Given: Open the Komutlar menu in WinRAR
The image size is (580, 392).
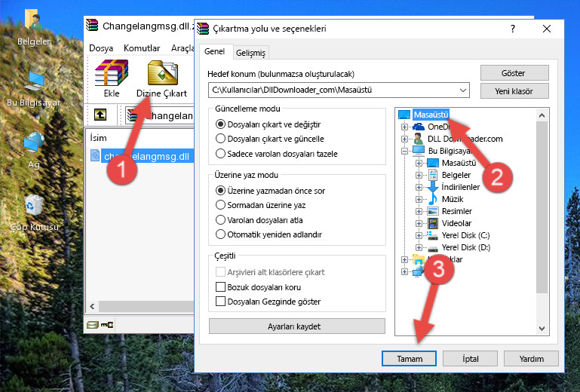Looking at the screenshot, I should (x=142, y=48).
